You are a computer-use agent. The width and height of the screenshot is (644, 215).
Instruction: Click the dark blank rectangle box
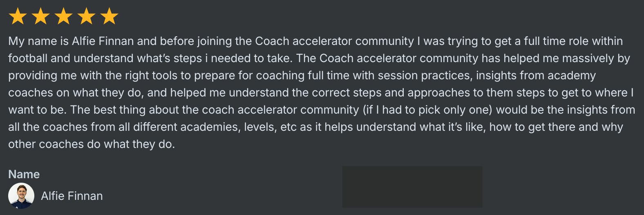pos(412,187)
